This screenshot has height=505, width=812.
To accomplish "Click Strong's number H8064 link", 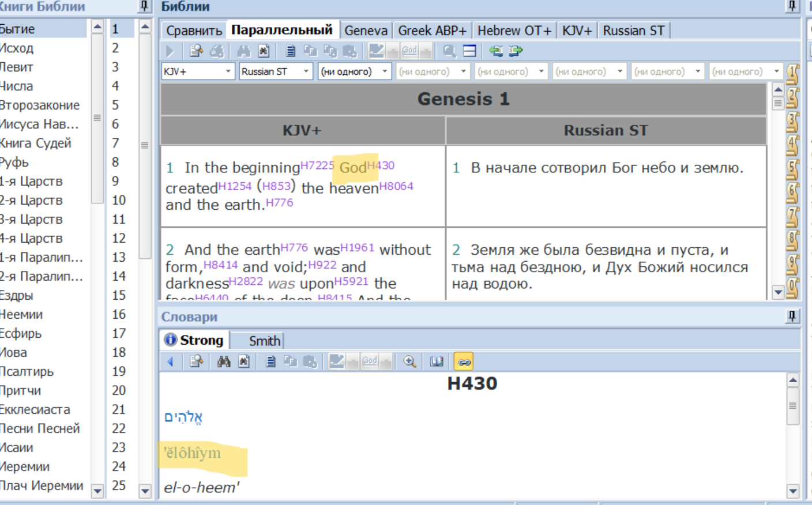I will coord(396,186).
